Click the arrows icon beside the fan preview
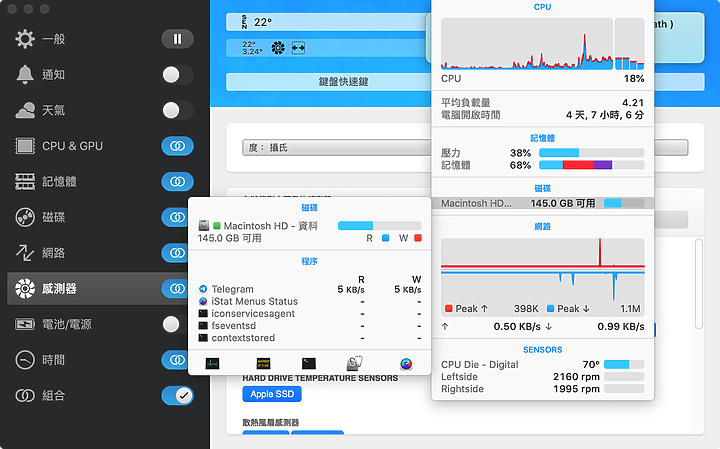The image size is (720, 449). [x=298, y=48]
